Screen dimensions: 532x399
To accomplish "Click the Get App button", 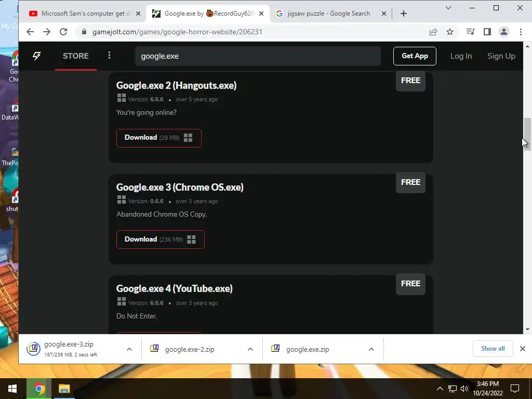I will 415,56.
